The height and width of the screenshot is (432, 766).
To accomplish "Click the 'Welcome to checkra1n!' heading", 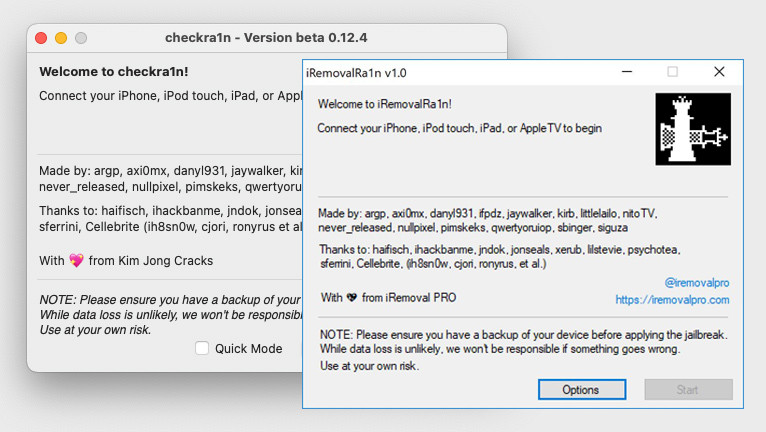I will (114, 71).
